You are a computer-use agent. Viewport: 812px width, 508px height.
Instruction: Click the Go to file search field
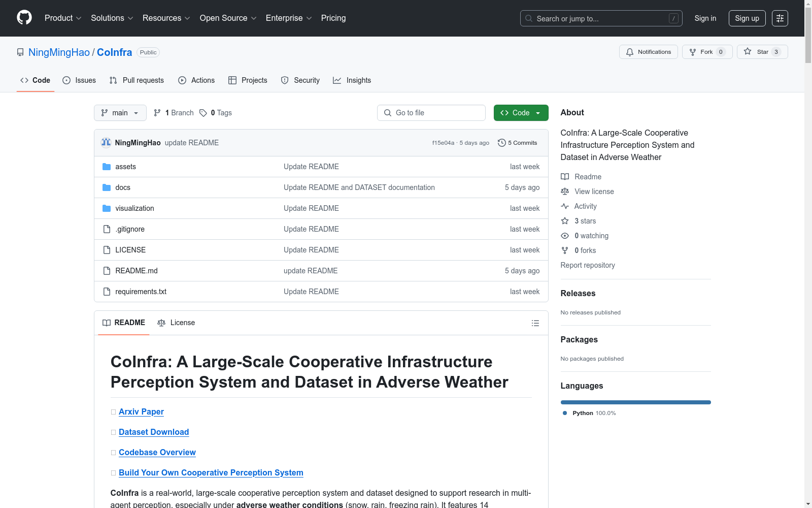pos(431,113)
